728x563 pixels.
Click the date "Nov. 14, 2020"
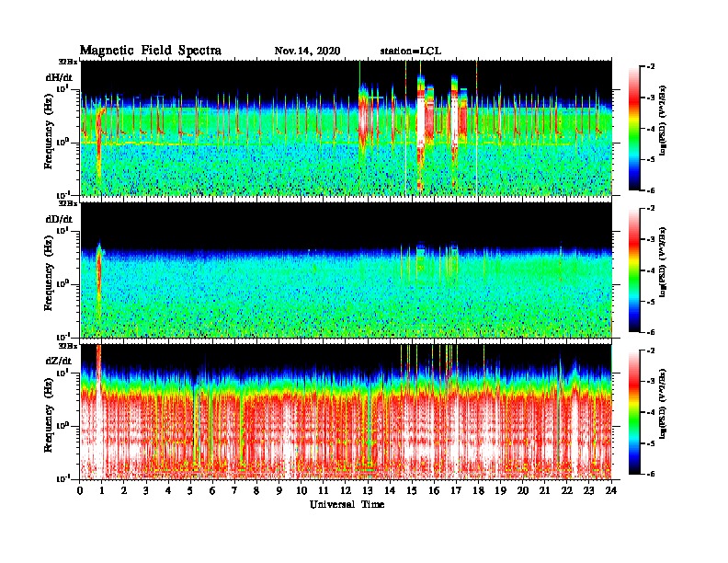point(307,51)
